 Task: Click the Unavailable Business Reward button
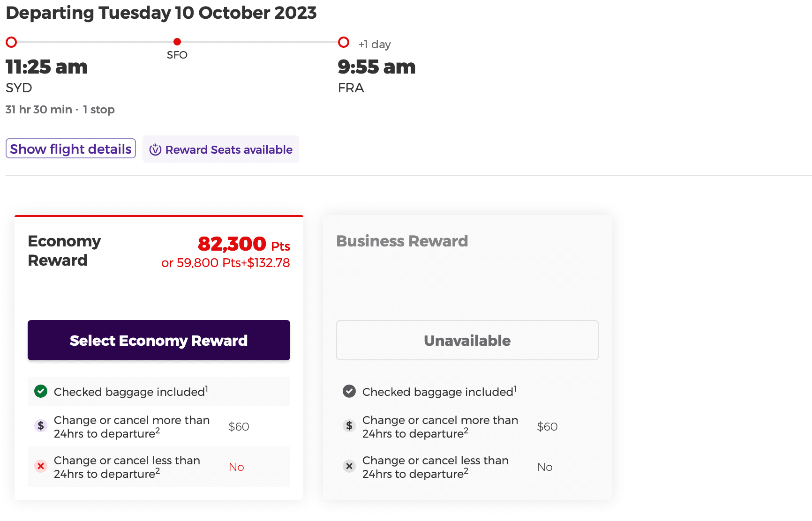point(467,340)
